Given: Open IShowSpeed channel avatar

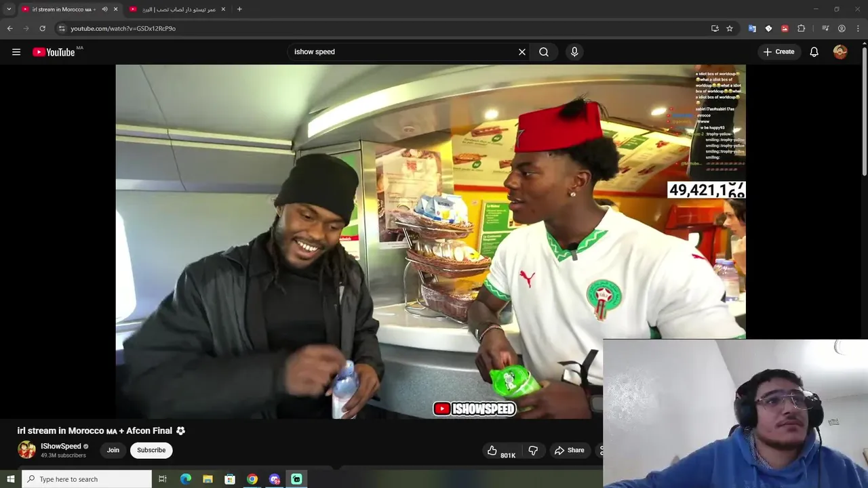Looking at the screenshot, I should [26, 450].
